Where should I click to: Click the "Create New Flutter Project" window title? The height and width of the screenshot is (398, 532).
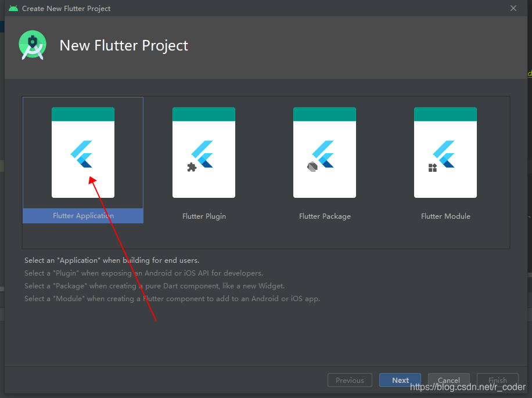(66, 9)
